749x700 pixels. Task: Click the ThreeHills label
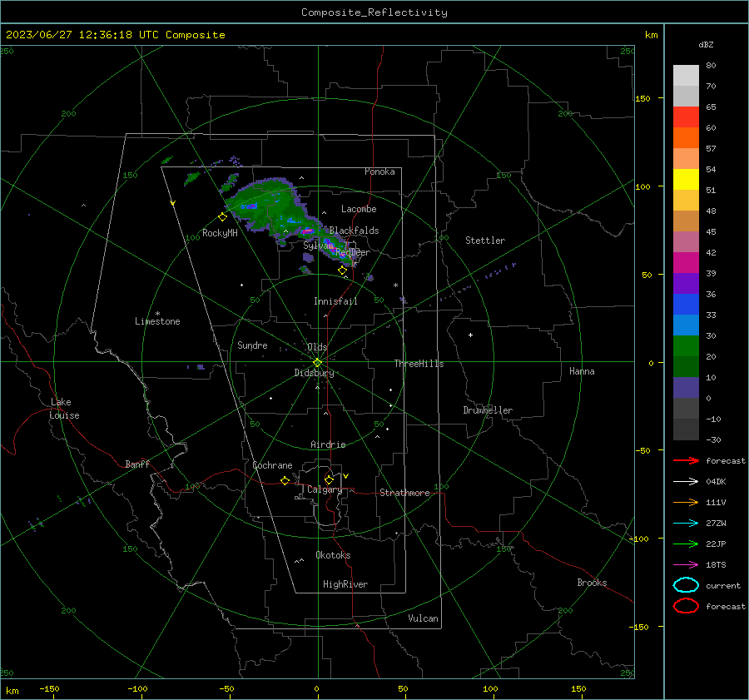[419, 364]
